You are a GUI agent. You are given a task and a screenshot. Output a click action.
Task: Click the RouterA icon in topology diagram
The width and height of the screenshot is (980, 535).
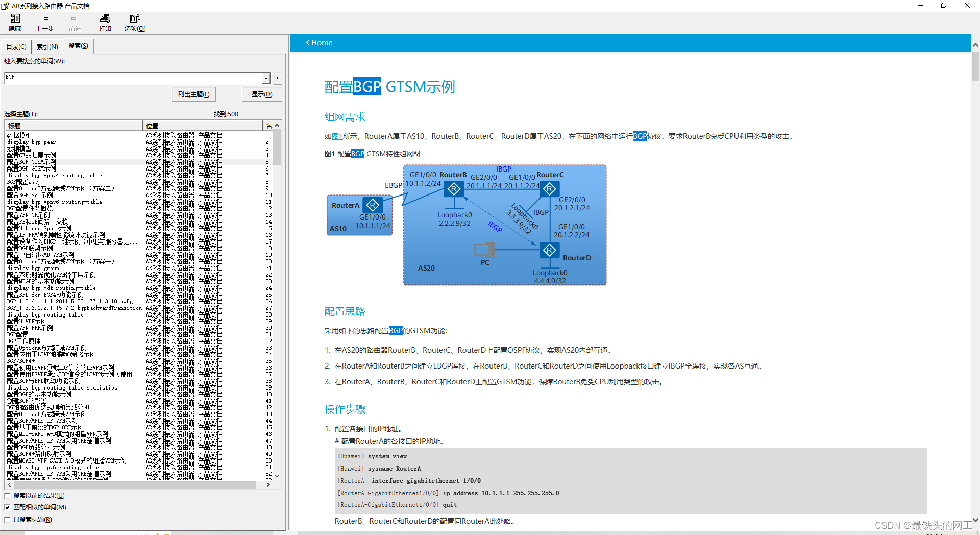click(x=373, y=205)
